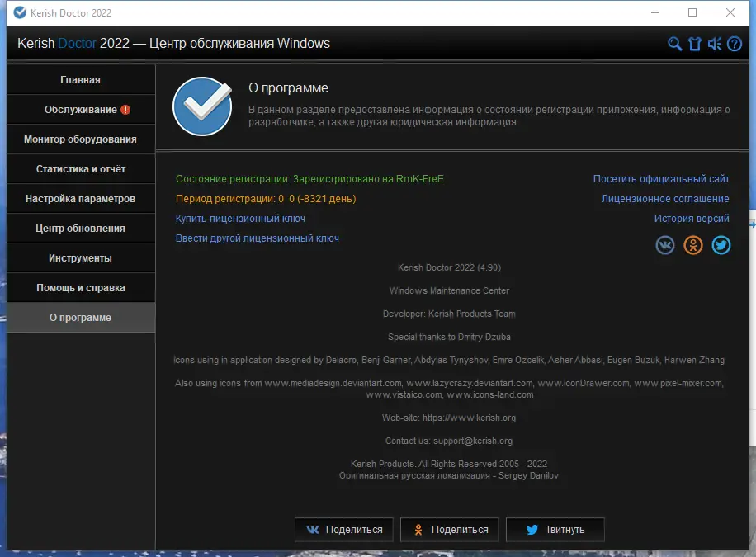Click the Web-site https://www.kerish.org text
Screen dimensions: 756x557
point(449,418)
